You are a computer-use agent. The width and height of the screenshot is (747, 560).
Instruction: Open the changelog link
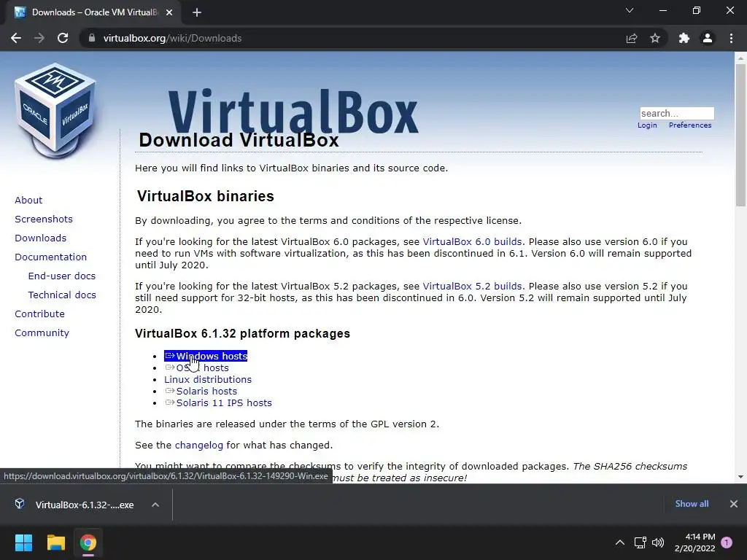[198, 446]
